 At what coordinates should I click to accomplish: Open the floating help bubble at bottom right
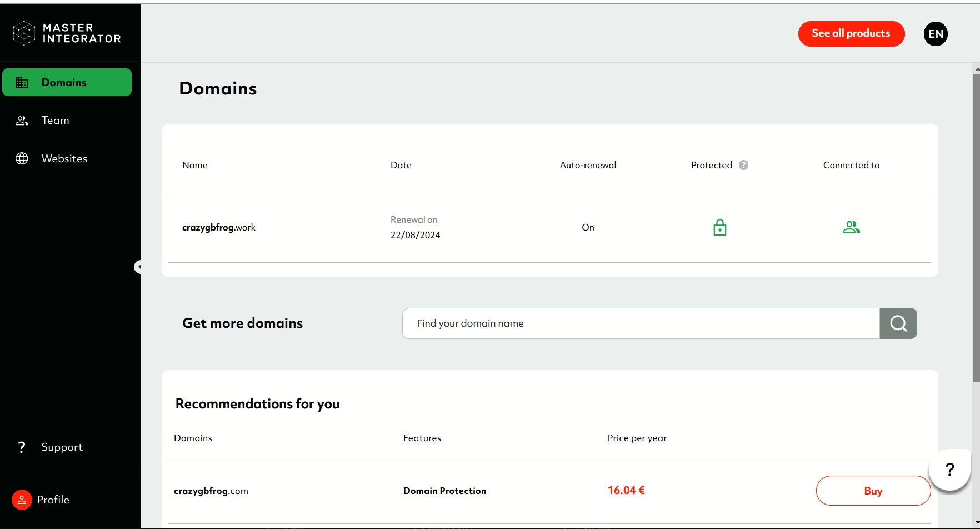tap(949, 470)
